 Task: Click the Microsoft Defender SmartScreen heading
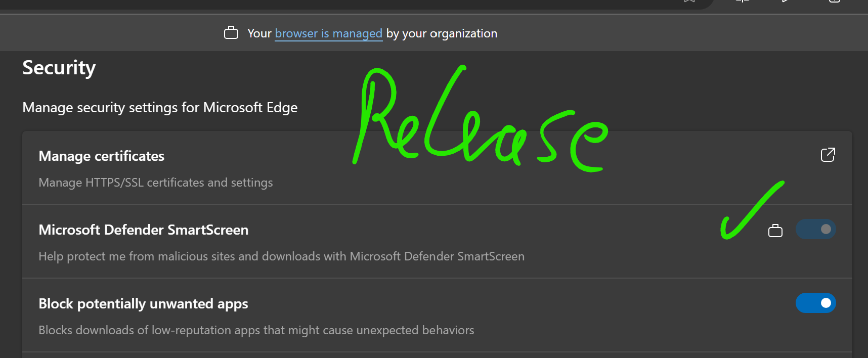coord(144,230)
